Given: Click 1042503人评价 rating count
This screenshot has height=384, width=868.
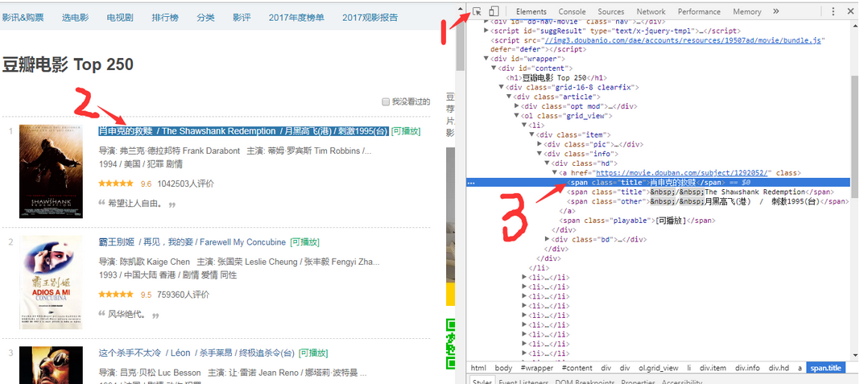Looking at the screenshot, I should 185,184.
